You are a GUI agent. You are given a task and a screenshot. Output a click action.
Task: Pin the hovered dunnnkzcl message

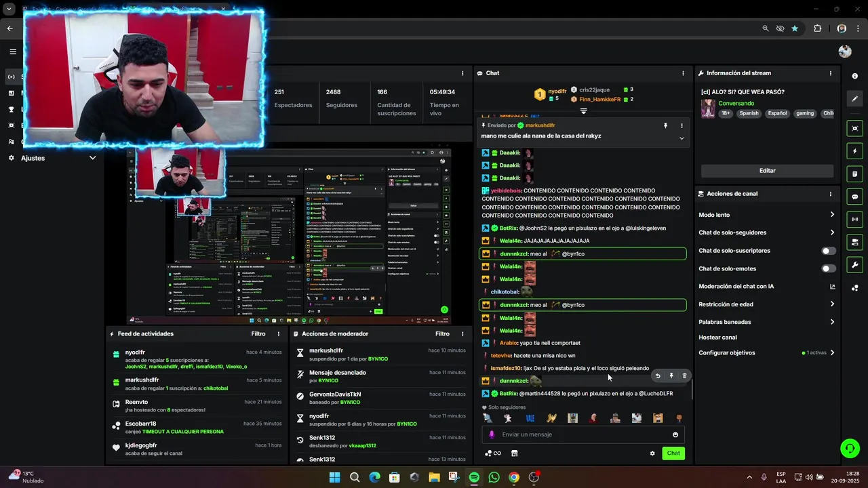tap(671, 375)
